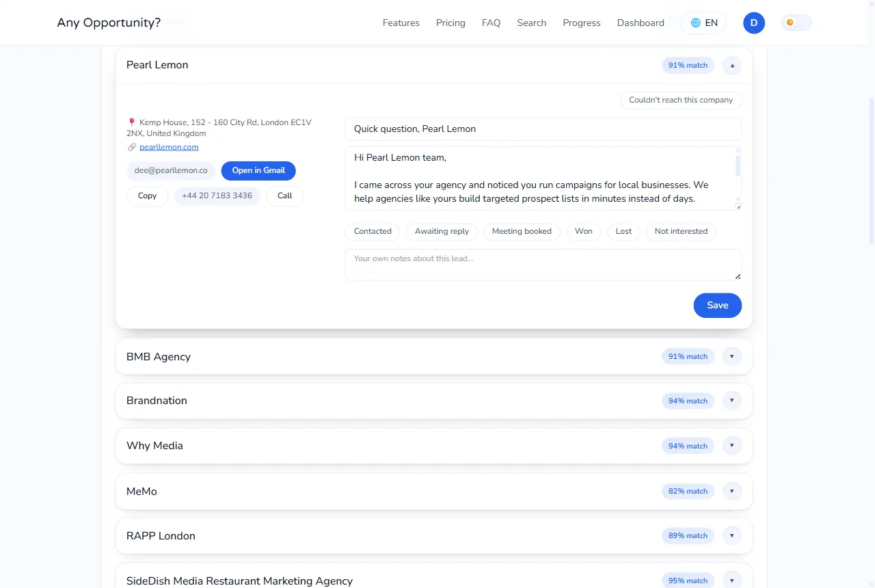Expand the SideDish Media card
Screen dimensions: 875x588
(732, 580)
